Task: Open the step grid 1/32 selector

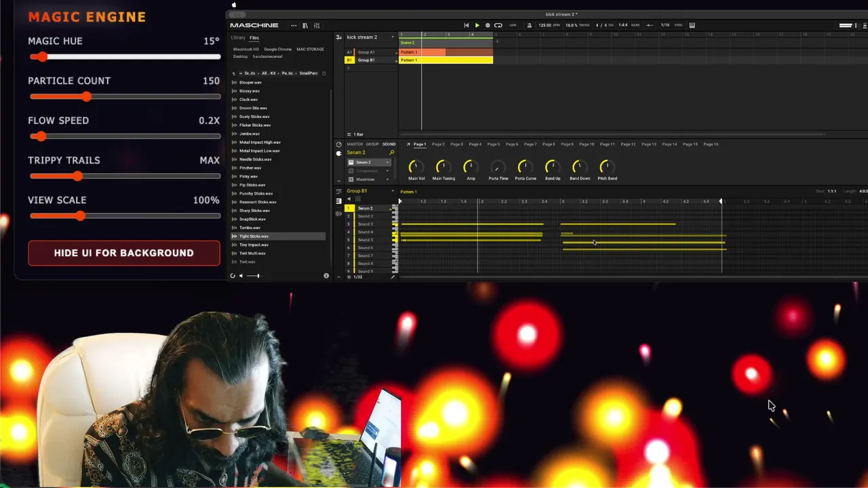Action: [x=357, y=277]
